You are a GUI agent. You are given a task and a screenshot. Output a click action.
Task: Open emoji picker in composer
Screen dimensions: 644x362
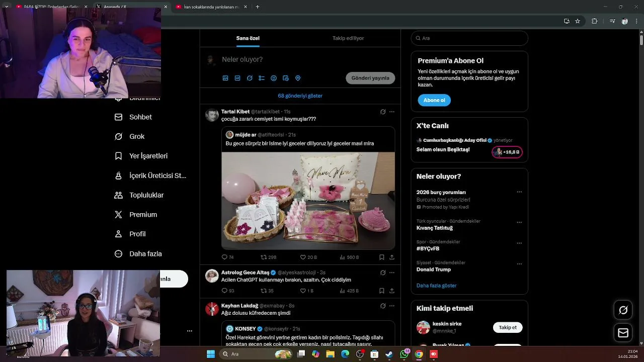[274, 78]
